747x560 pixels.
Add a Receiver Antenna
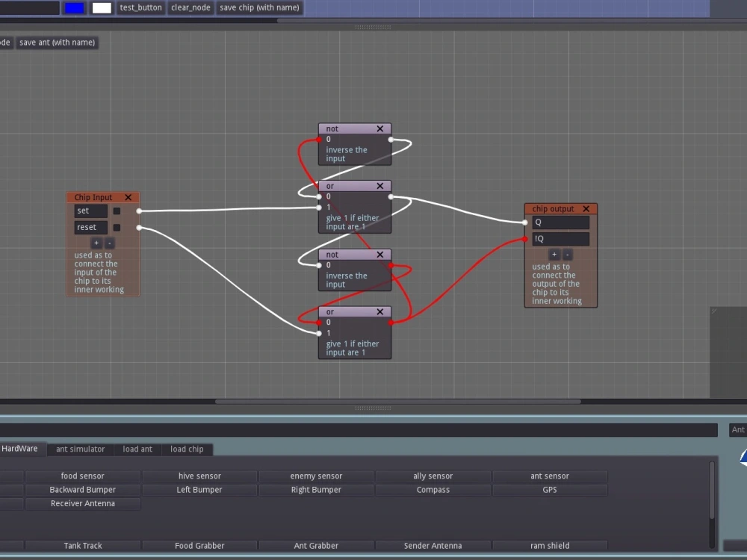(x=83, y=503)
